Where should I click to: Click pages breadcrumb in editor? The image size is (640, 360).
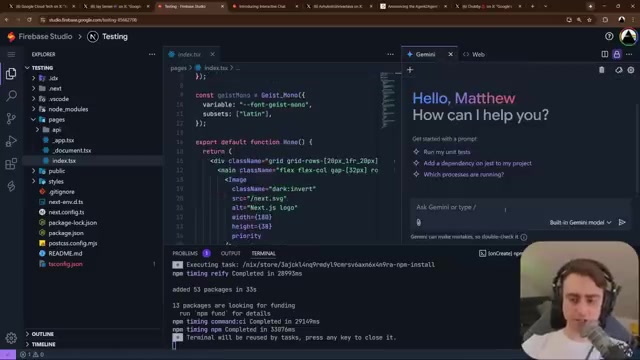click(178, 68)
